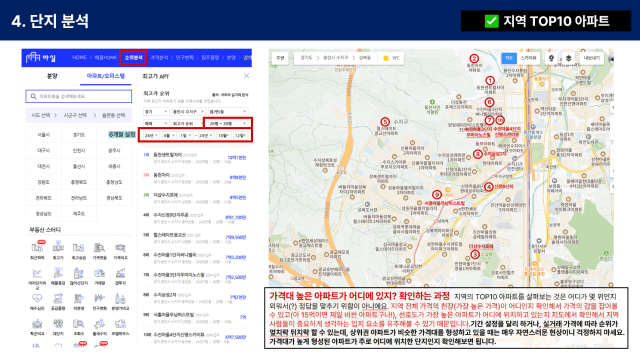Select the 순위분석 menu item
Screen dimensions: 640x360
(x=133, y=58)
